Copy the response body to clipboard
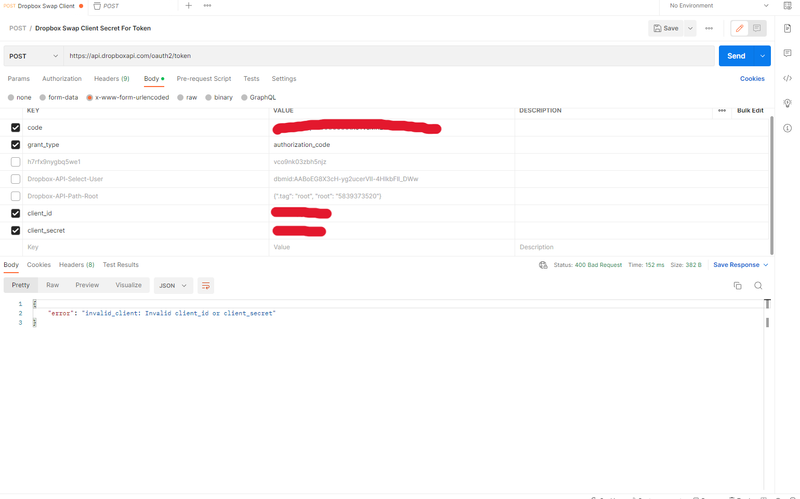This screenshot has width=800, height=499. pos(737,286)
